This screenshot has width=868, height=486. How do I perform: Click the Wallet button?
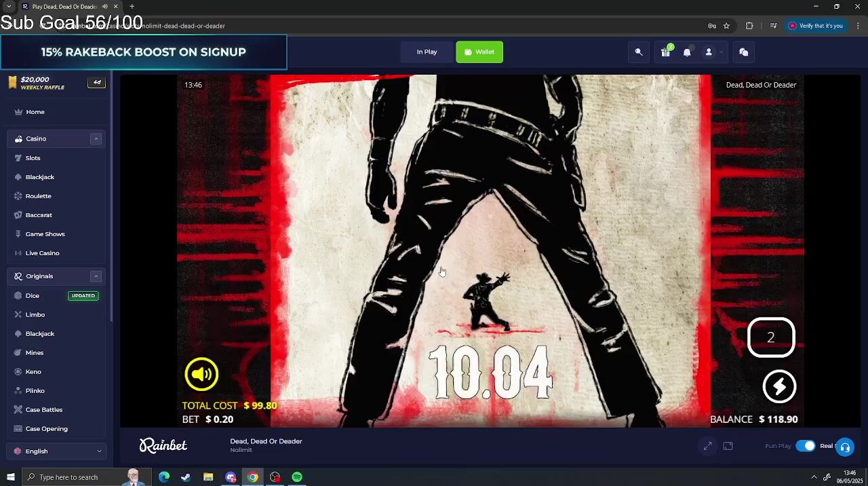click(x=479, y=52)
